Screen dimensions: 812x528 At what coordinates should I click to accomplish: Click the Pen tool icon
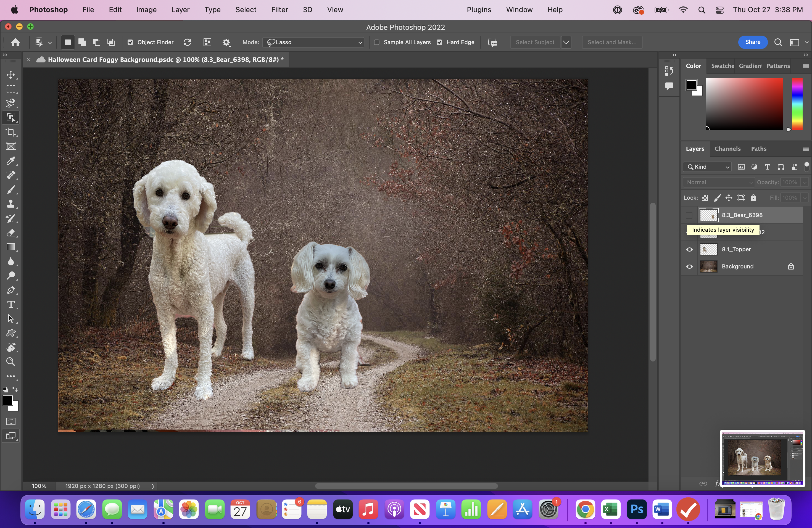point(11,290)
